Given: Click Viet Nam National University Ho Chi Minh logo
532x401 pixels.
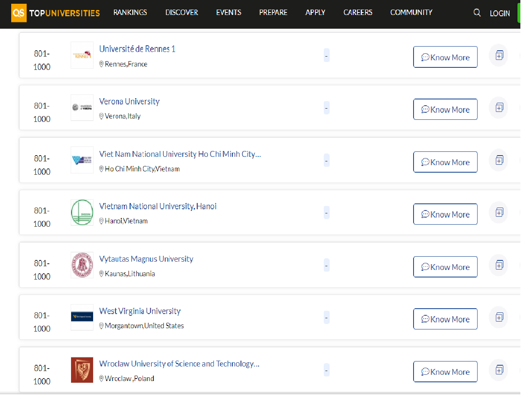Looking at the screenshot, I should tap(82, 160).
